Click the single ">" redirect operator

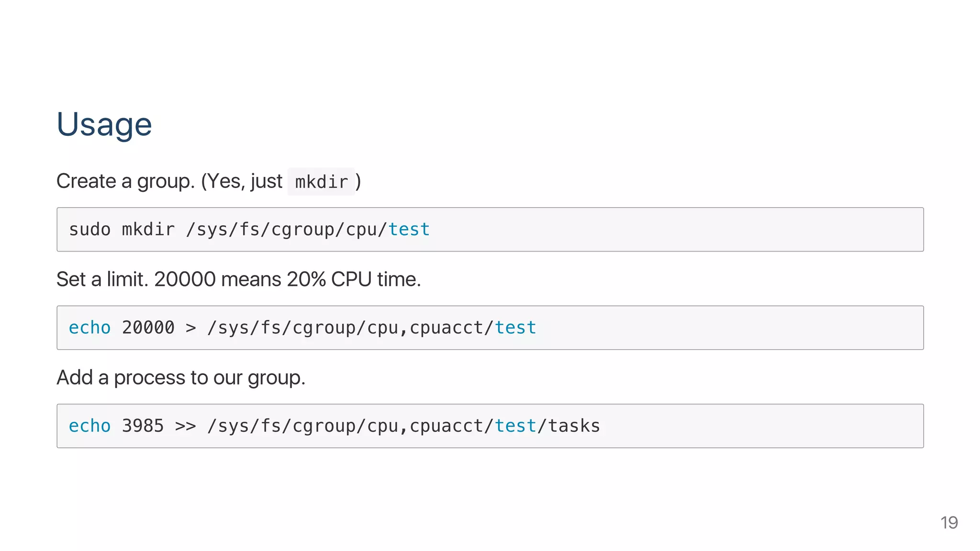(190, 328)
